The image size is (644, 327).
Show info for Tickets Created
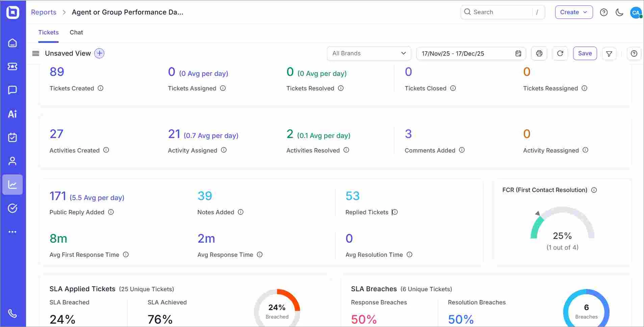[x=101, y=88]
